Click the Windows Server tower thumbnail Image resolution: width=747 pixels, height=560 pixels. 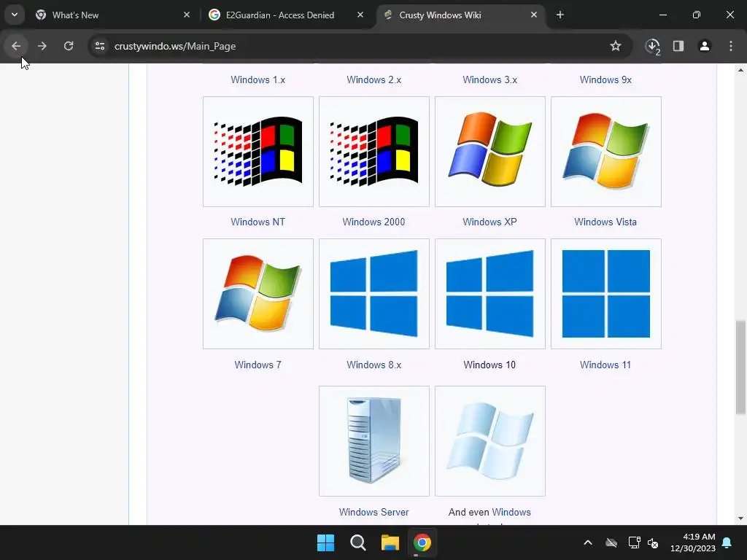pyautogui.click(x=374, y=441)
